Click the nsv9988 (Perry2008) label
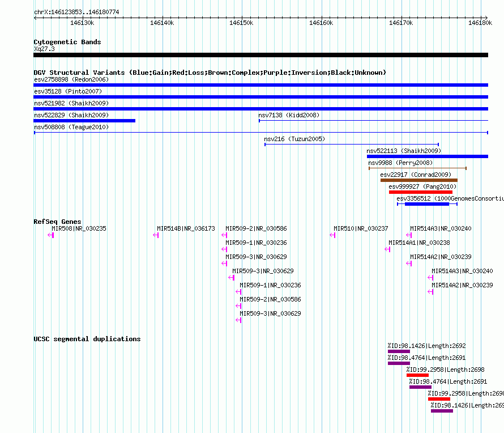Screen dimensions: 504x433 pos(400,163)
